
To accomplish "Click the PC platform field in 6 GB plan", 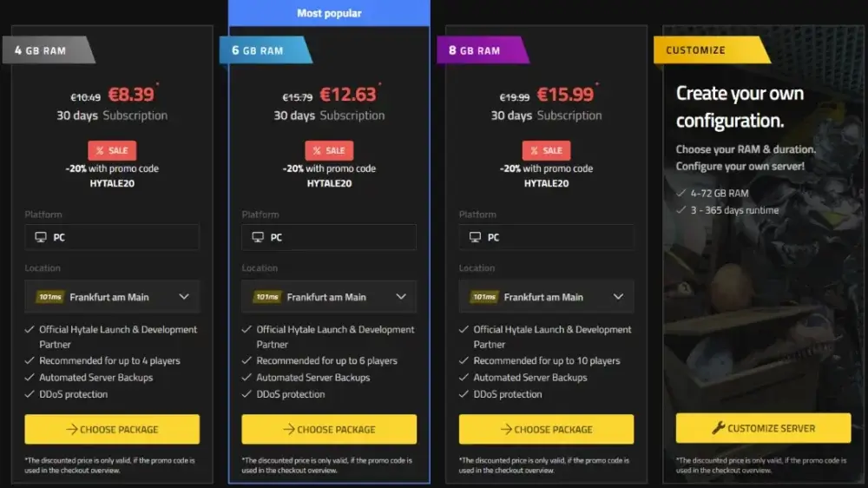I will 329,237.
